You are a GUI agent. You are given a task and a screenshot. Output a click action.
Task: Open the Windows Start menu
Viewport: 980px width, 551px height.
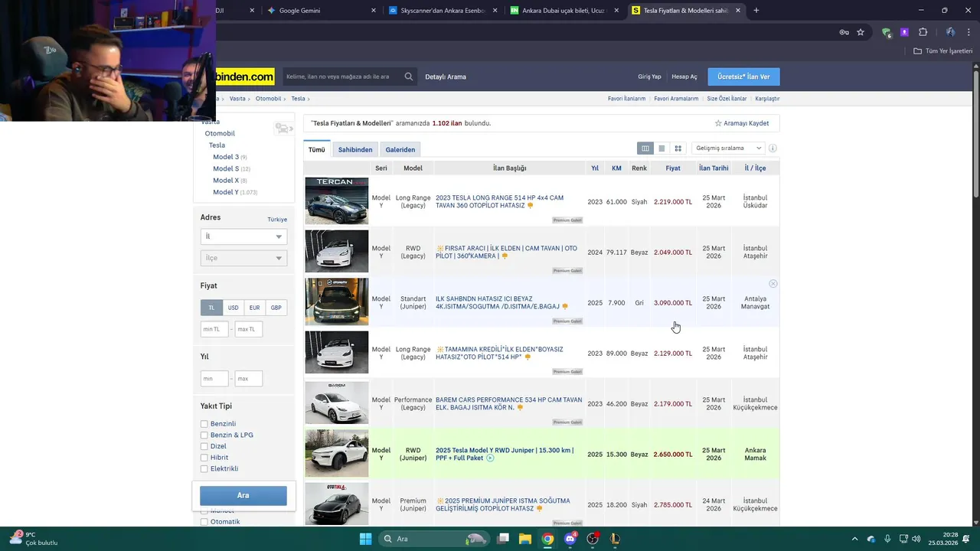(365, 539)
